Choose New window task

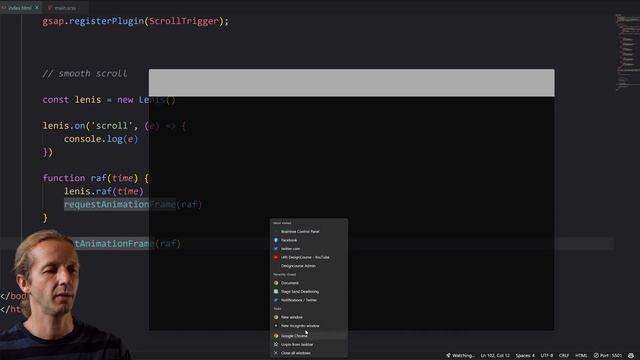coord(291,317)
